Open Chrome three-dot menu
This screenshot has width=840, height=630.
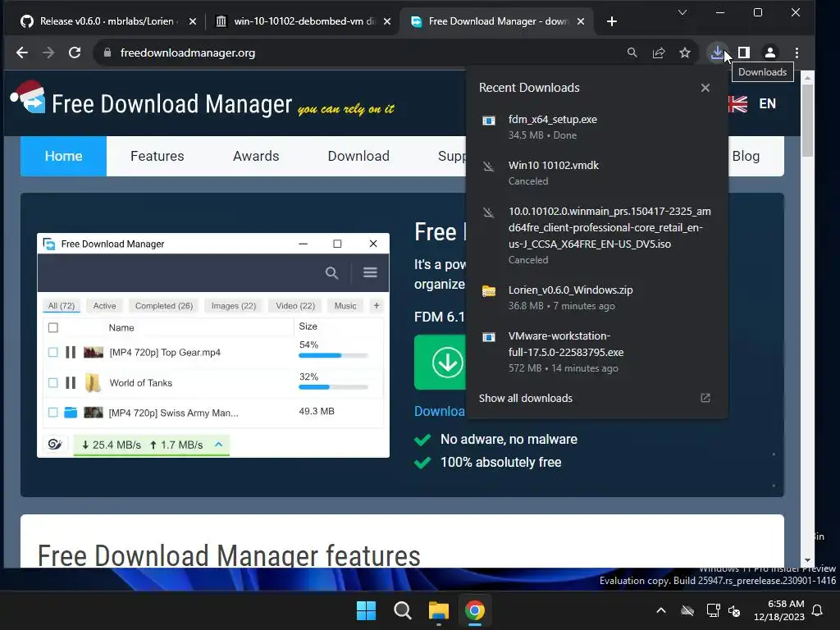(x=797, y=52)
